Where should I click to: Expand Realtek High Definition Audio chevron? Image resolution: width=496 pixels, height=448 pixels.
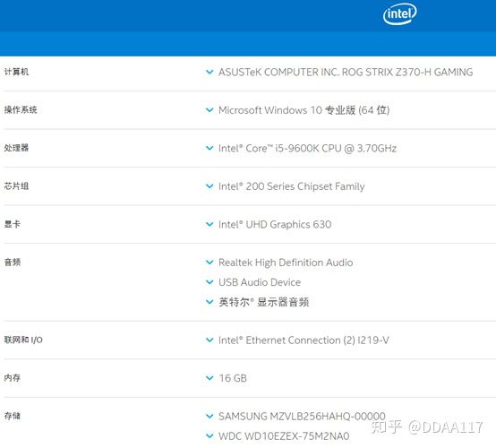[x=210, y=263]
